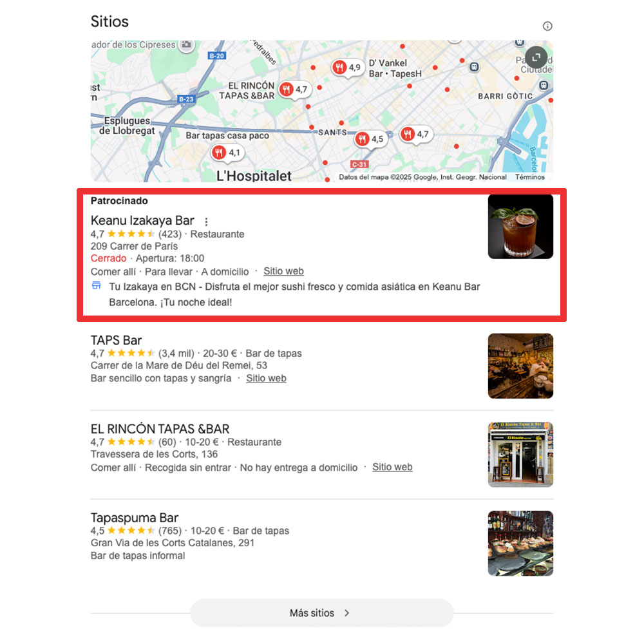The width and height of the screenshot is (644, 644).
Task: Click the camera icon near Cipreses on map
Action: point(187,45)
